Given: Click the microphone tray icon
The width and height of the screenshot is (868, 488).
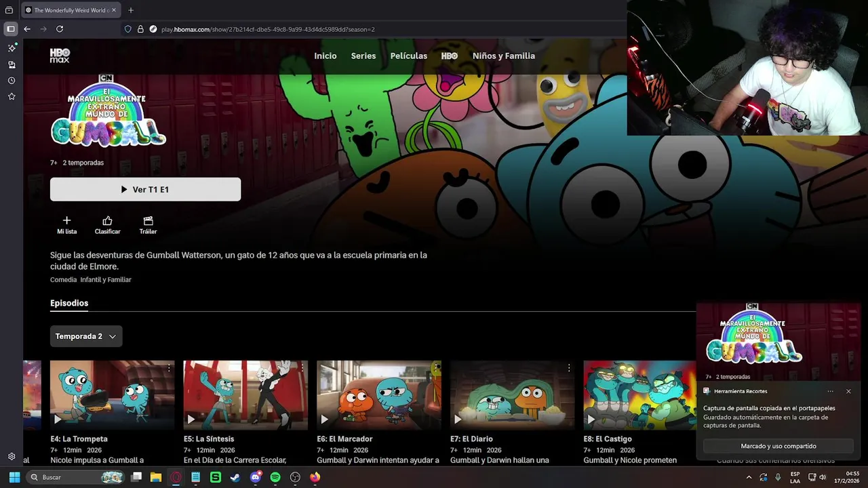Looking at the screenshot, I should [778, 477].
